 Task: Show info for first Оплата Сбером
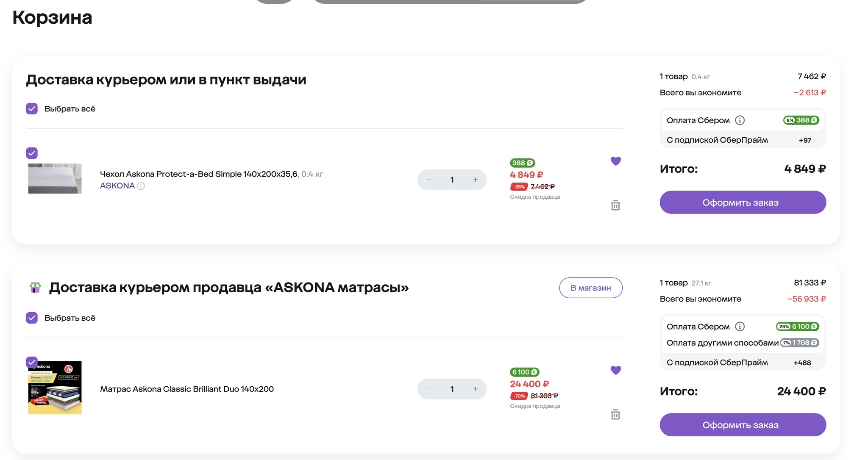click(x=740, y=120)
